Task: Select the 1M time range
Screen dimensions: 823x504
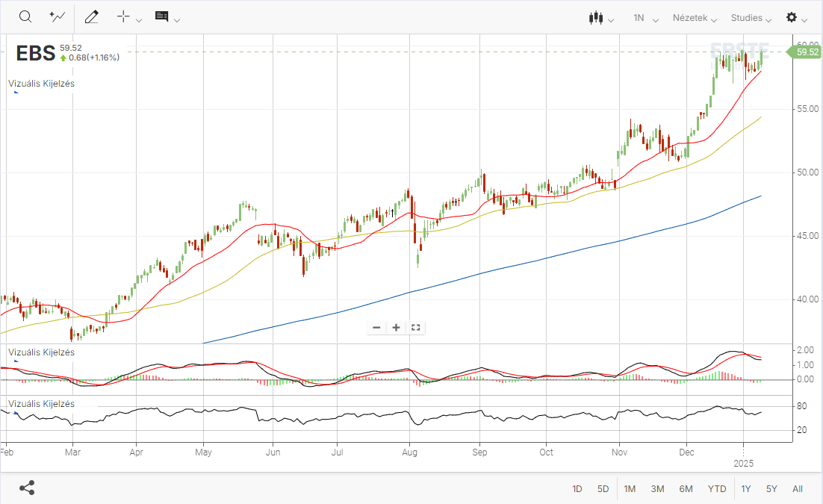Action: [x=630, y=489]
